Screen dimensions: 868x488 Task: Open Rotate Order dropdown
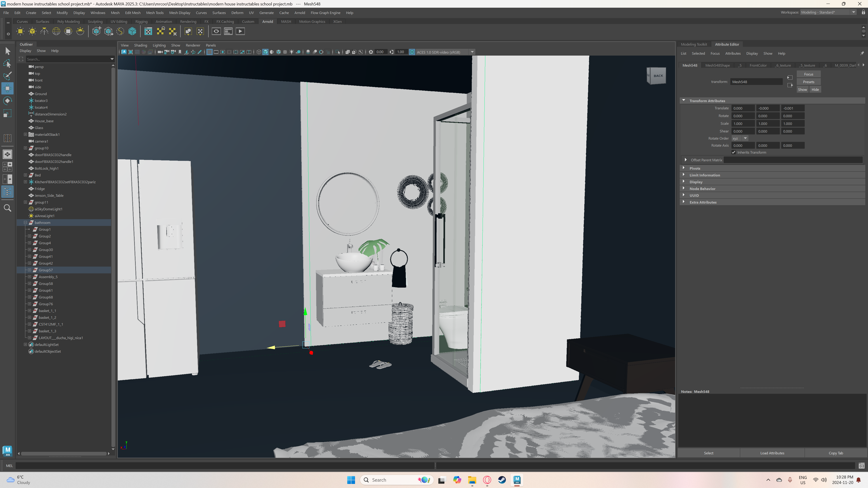[x=740, y=138]
